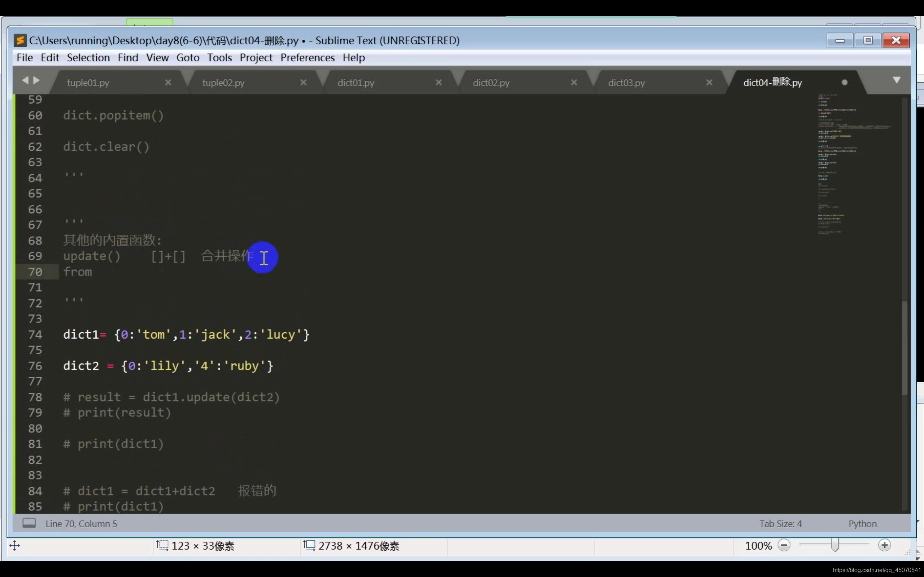Close the tuple02.py tab

tap(304, 83)
